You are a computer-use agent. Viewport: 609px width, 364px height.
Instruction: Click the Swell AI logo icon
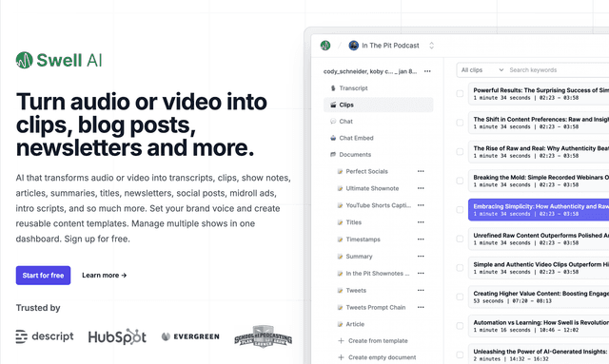(x=24, y=60)
